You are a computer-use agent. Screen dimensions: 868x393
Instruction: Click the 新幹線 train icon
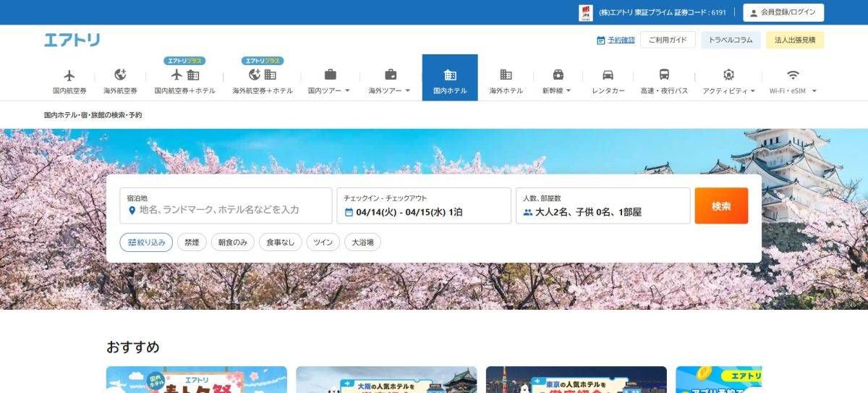(x=558, y=75)
